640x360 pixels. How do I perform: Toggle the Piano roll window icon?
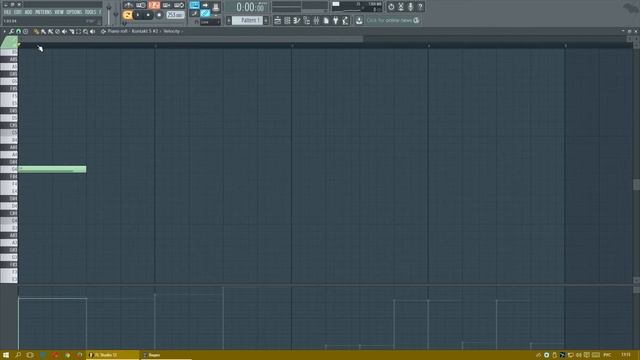tap(297, 20)
